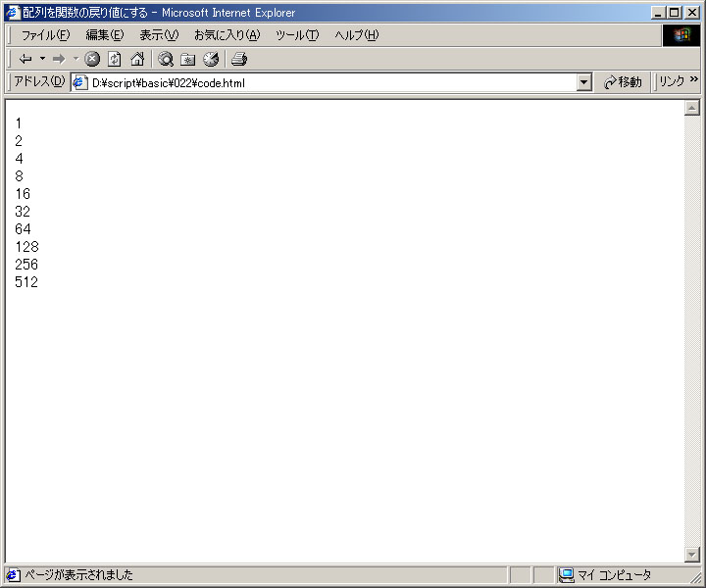
Task: Click the output value 2
Action: pyautogui.click(x=19, y=141)
